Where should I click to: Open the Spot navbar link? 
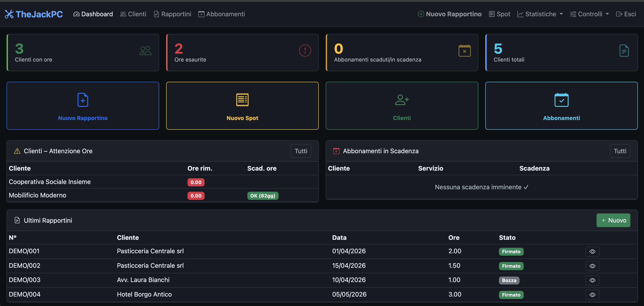[500, 14]
